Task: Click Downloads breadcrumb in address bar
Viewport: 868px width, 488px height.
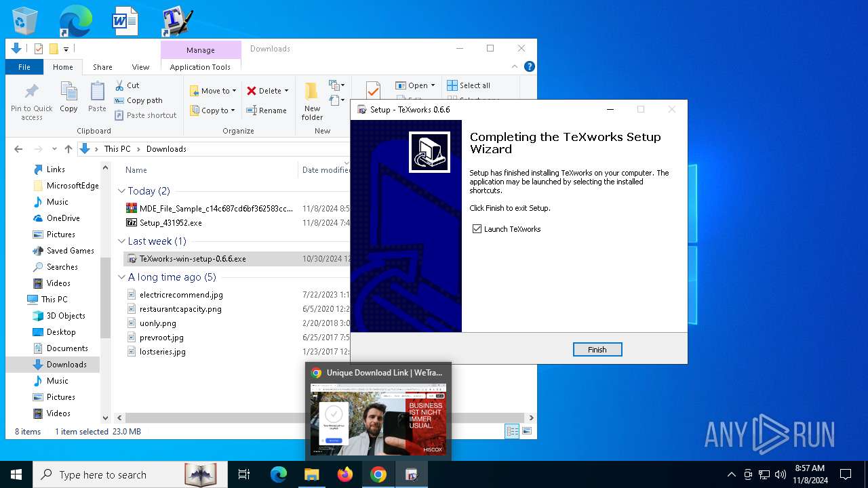Action: point(166,149)
